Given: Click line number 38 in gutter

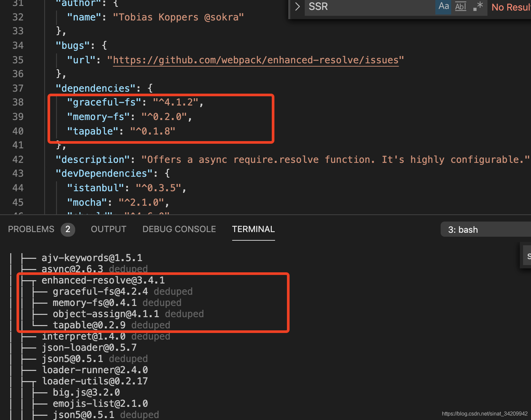Looking at the screenshot, I should [x=18, y=102].
